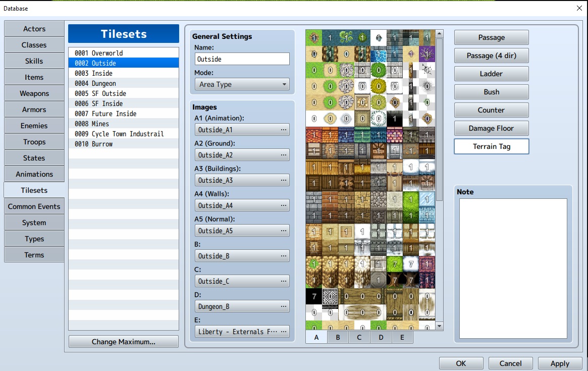This screenshot has width=588, height=371.
Task: Click the white snowy tile marked 7
Action: click(x=411, y=264)
